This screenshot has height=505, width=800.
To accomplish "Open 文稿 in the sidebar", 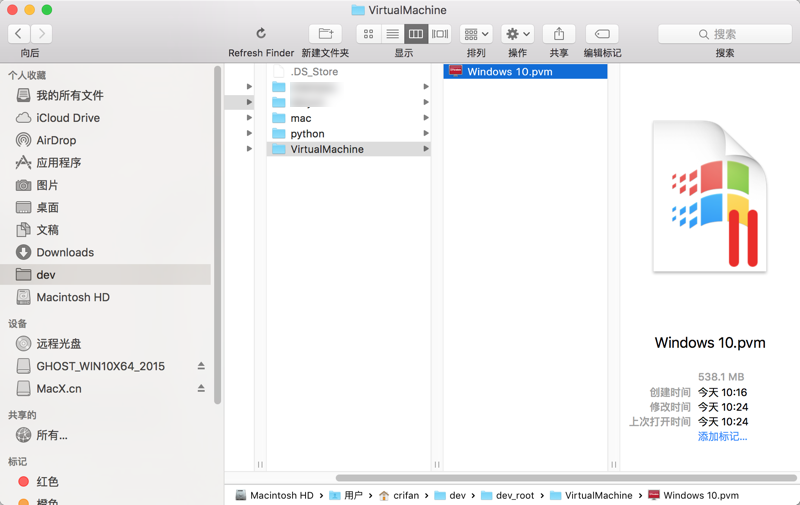I will pyautogui.click(x=106, y=230).
